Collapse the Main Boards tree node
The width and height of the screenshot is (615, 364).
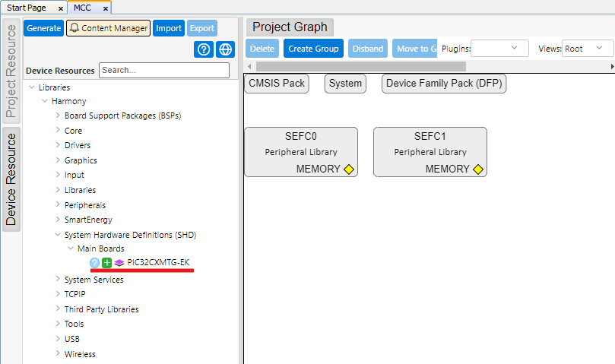pos(71,248)
